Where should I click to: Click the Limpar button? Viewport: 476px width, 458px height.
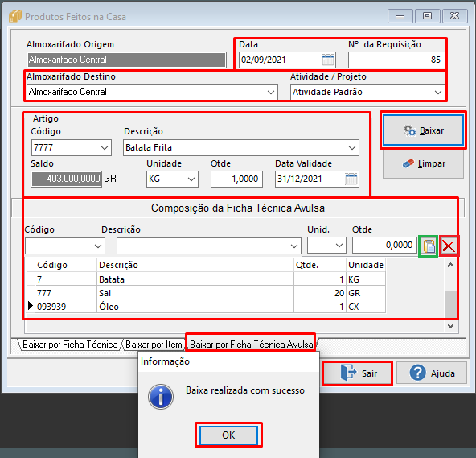423,163
